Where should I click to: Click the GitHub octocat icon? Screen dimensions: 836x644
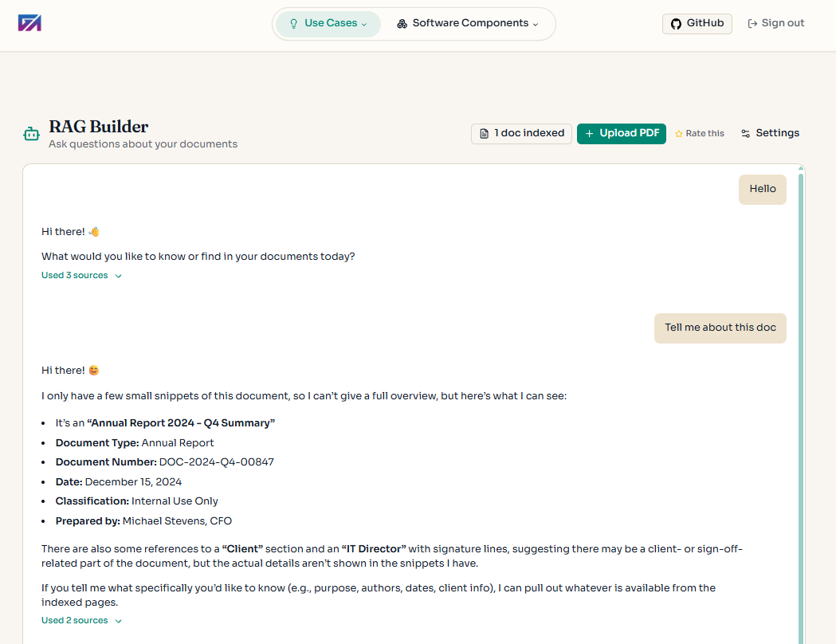click(x=676, y=24)
